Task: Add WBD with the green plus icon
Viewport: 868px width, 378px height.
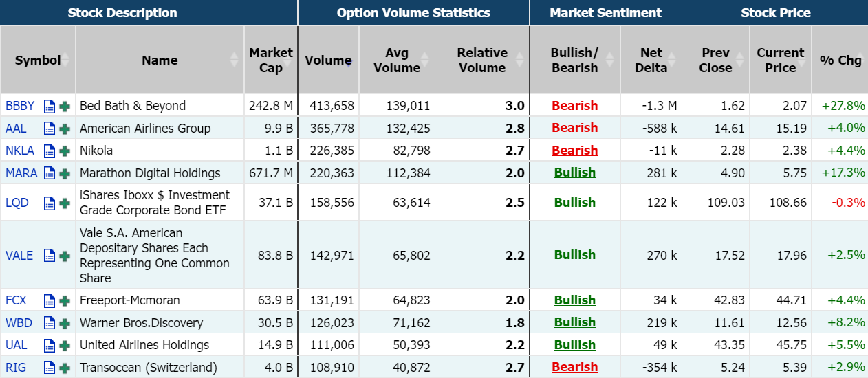Action: point(65,323)
